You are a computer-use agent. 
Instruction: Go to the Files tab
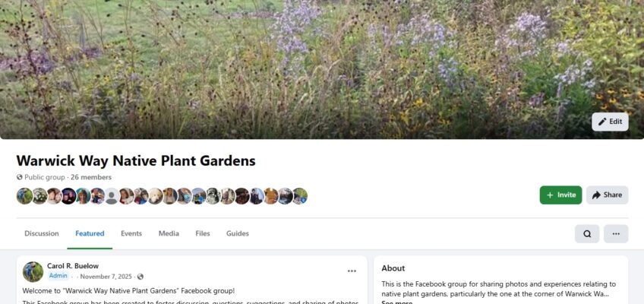(x=203, y=234)
